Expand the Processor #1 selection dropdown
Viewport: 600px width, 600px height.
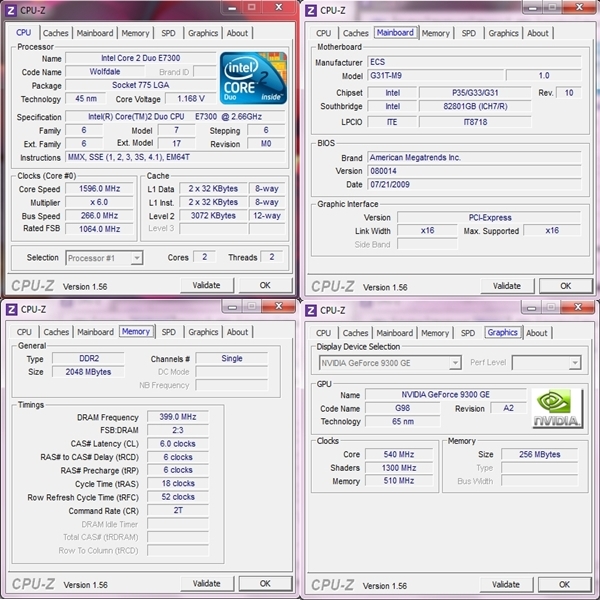(x=137, y=258)
